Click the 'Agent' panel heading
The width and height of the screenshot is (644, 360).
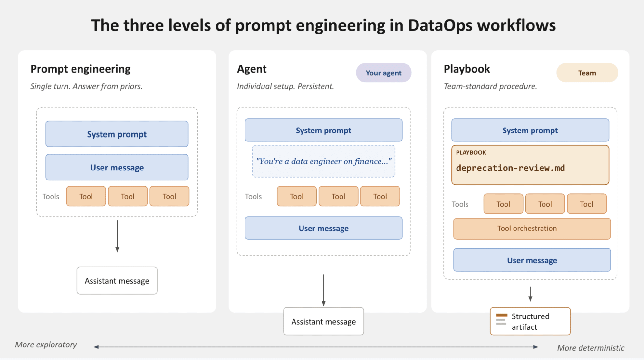tap(252, 69)
